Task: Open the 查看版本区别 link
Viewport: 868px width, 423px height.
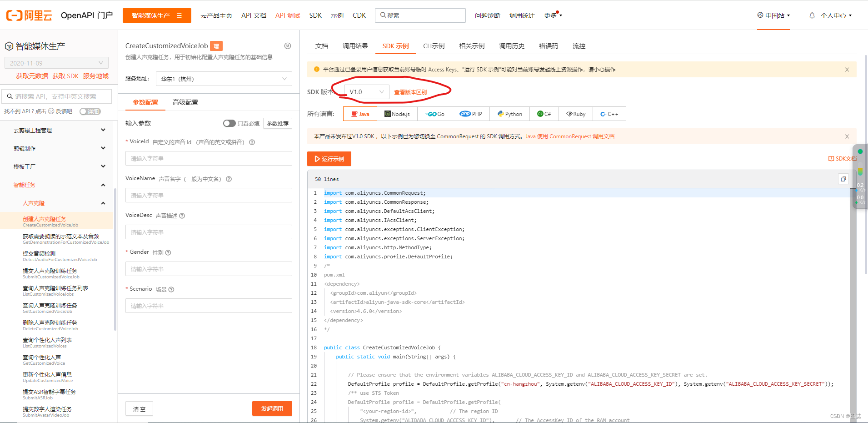Action: [410, 92]
